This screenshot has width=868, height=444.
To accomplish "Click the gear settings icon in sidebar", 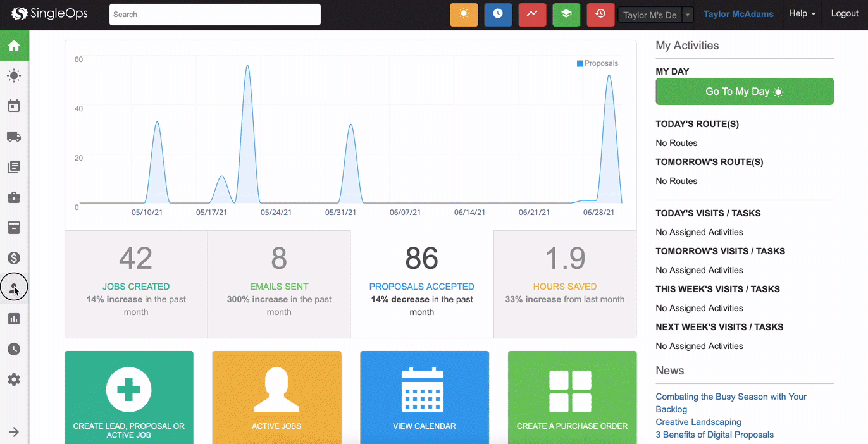I will 14,379.
